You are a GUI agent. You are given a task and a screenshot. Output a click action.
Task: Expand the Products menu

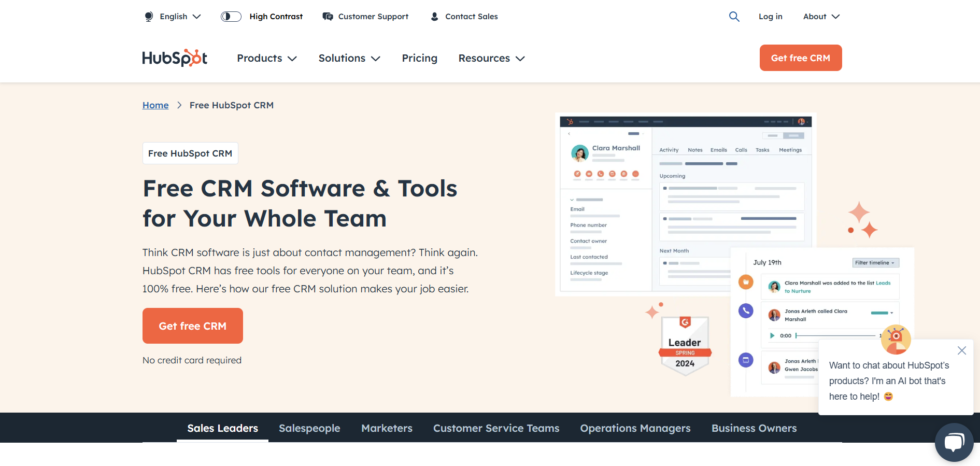(267, 58)
